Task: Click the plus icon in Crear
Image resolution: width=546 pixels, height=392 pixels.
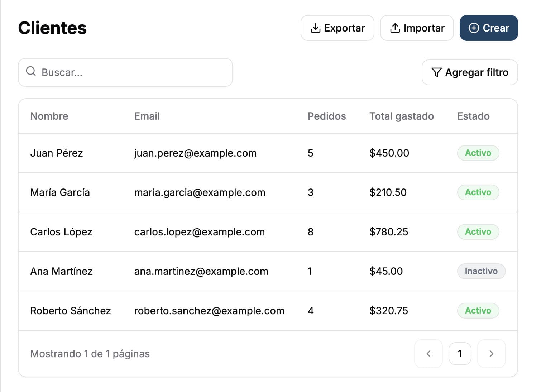Action: (x=474, y=28)
